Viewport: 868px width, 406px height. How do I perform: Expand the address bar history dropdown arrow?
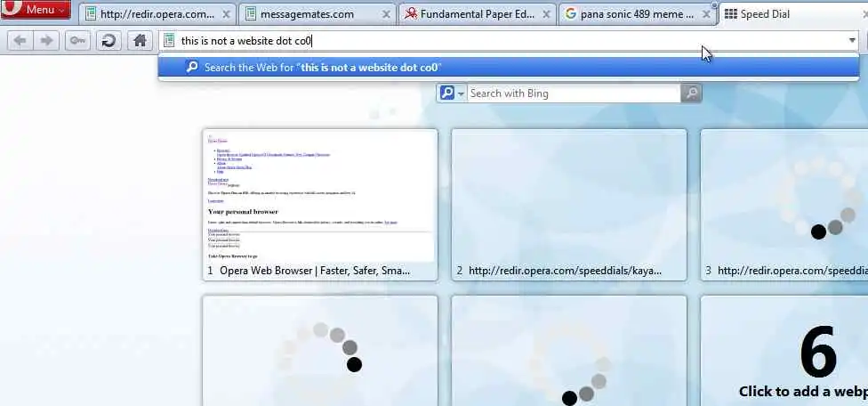[852, 40]
